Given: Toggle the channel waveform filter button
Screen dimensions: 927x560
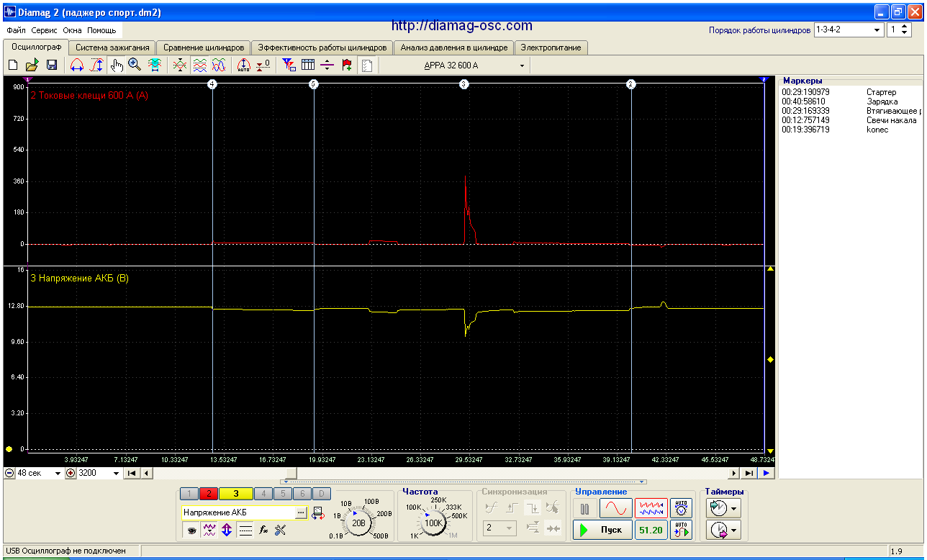Looking at the screenshot, I should [209, 530].
